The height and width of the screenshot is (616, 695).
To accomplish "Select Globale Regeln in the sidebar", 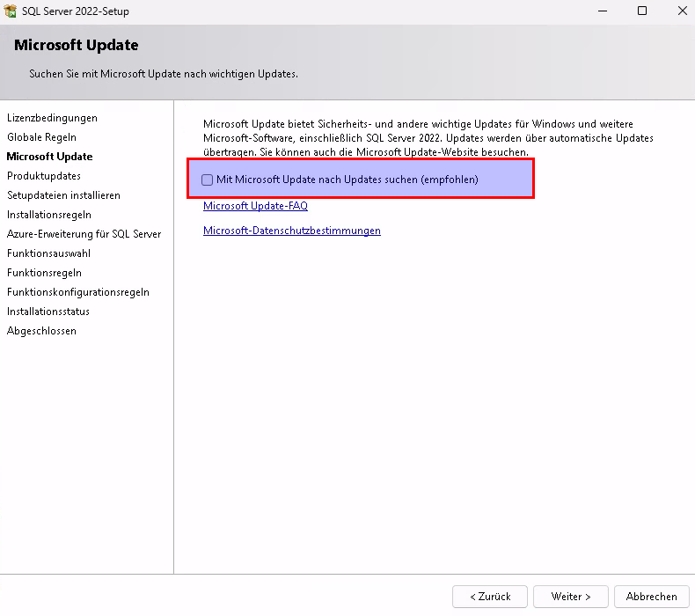I will pyautogui.click(x=41, y=137).
